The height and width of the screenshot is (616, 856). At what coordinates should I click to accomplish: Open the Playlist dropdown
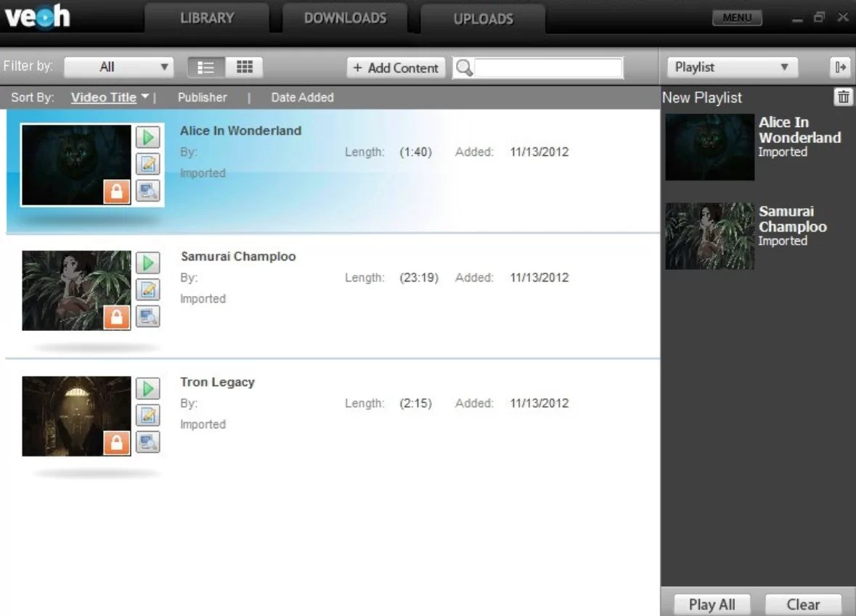pyautogui.click(x=732, y=67)
